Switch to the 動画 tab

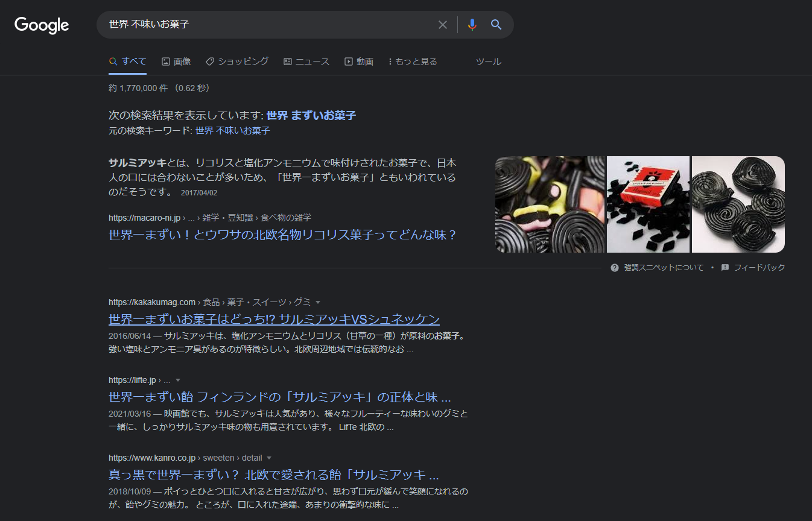click(x=359, y=62)
